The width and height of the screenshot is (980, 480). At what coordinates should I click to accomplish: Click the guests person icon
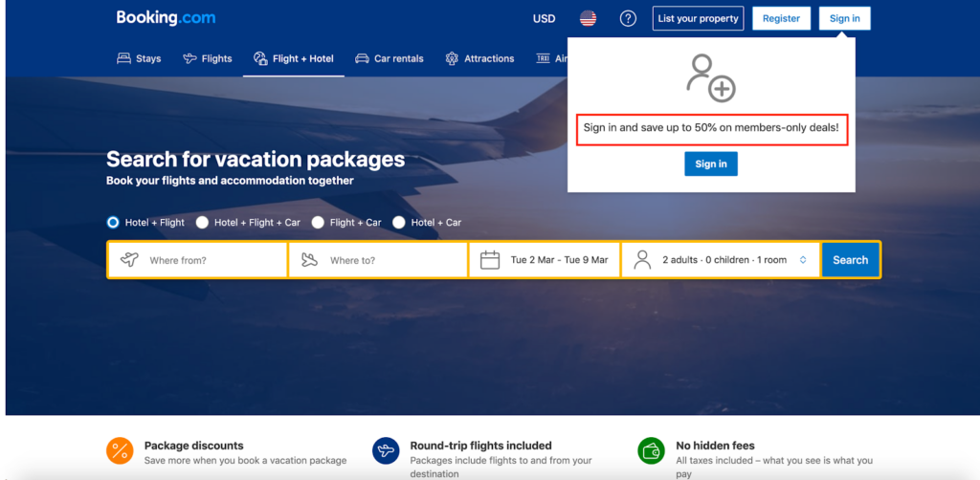pyautogui.click(x=642, y=260)
